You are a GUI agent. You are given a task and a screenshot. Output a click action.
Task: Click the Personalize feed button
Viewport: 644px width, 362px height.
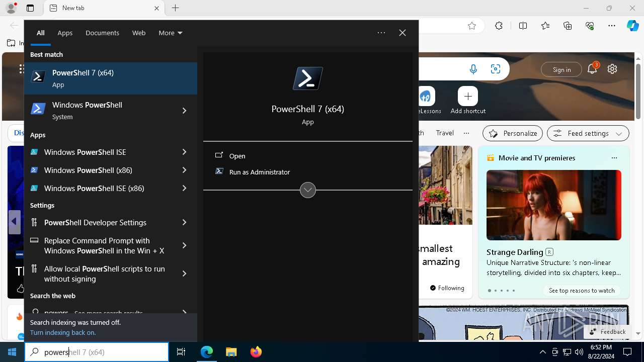[x=513, y=133]
